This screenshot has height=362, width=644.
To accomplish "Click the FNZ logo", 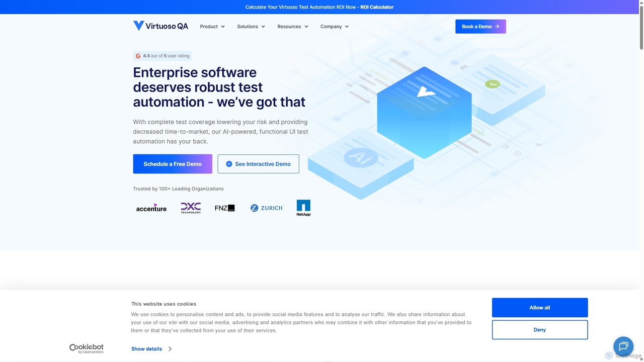I will pyautogui.click(x=224, y=208).
